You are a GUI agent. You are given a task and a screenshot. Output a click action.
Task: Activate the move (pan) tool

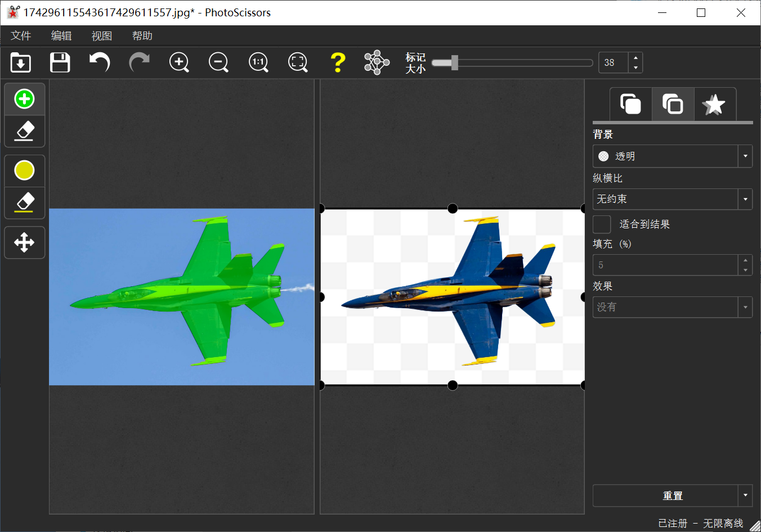tap(25, 243)
